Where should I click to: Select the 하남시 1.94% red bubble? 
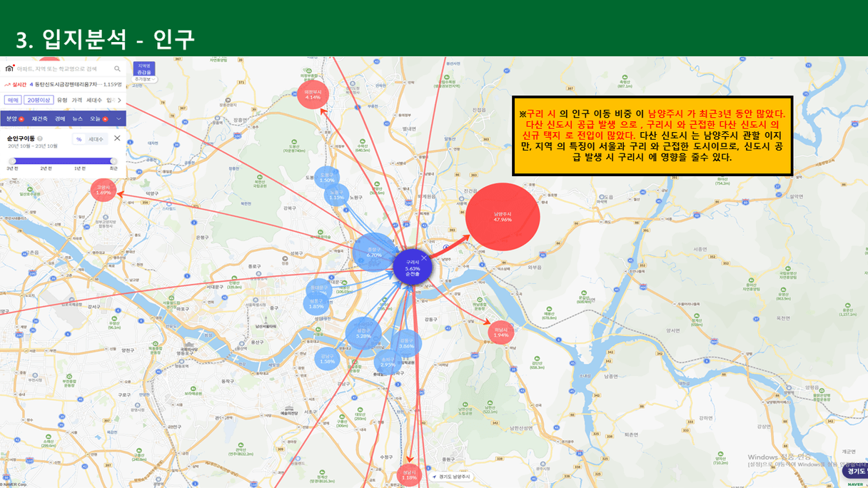click(500, 332)
